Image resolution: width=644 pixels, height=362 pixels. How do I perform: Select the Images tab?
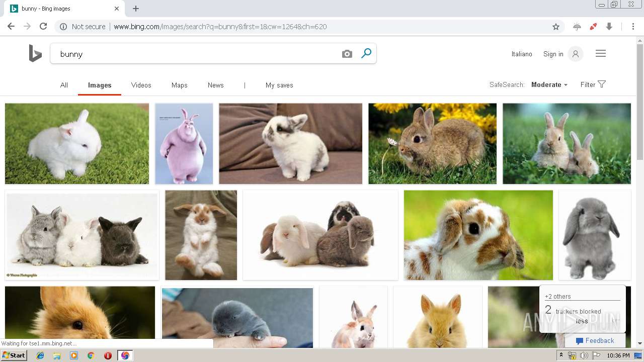pyautogui.click(x=100, y=85)
